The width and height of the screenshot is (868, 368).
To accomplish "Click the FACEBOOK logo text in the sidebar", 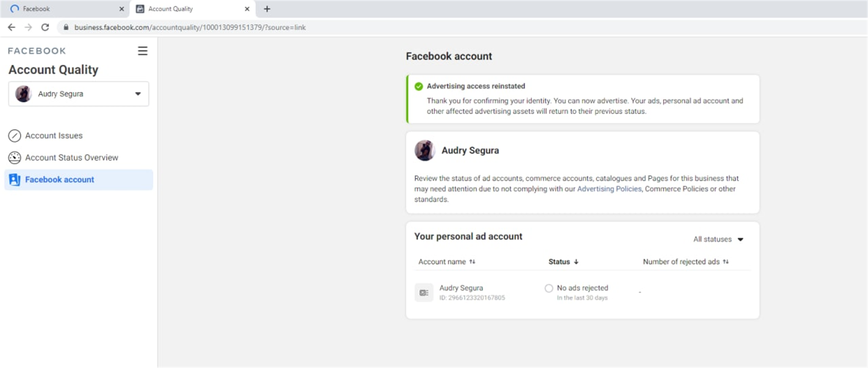I will tap(37, 51).
